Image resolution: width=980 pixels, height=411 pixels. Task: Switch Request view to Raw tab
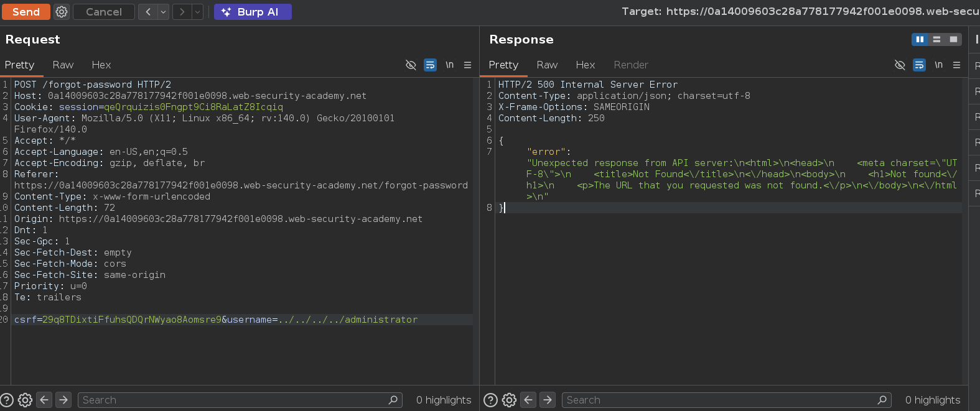click(x=63, y=65)
